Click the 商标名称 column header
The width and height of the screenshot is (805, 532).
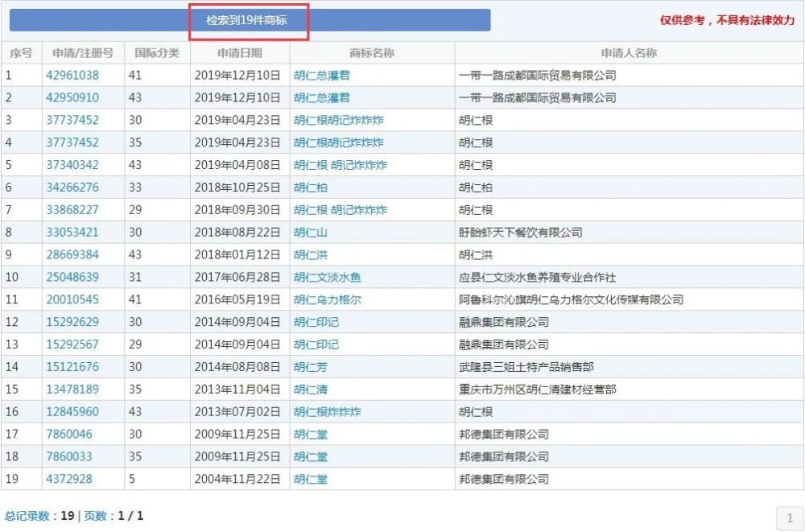pyautogui.click(x=372, y=53)
